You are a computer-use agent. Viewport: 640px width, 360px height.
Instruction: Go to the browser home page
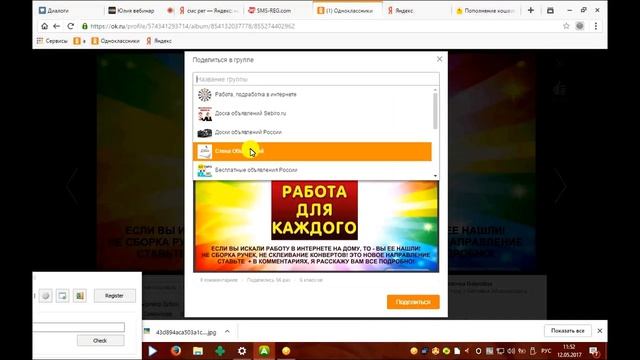(44, 26)
